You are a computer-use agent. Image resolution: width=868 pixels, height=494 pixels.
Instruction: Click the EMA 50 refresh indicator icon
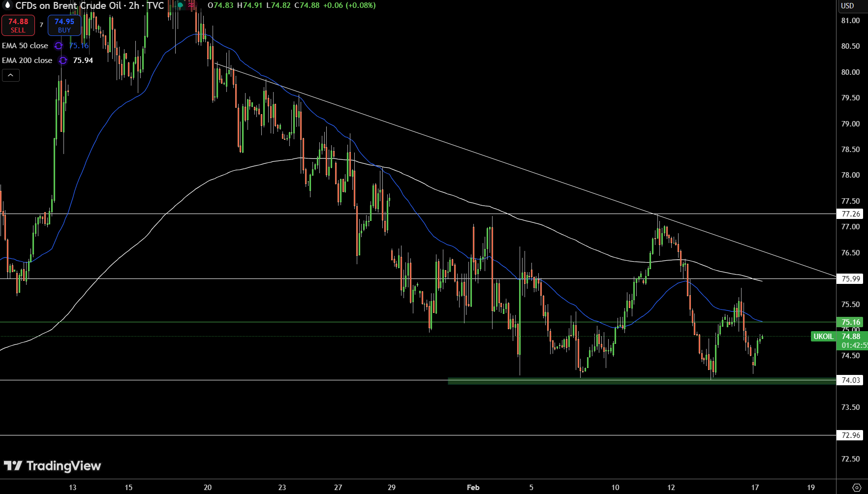pyautogui.click(x=59, y=46)
